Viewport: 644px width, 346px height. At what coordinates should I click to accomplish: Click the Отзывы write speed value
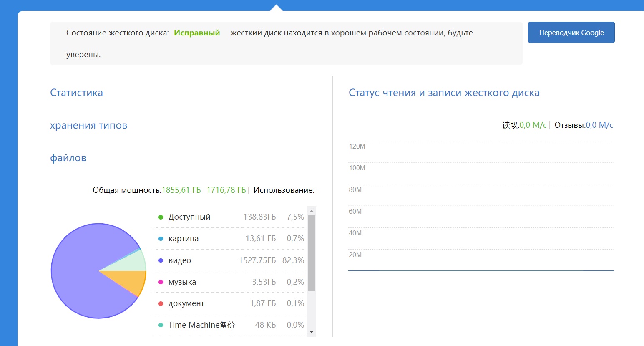(599, 125)
